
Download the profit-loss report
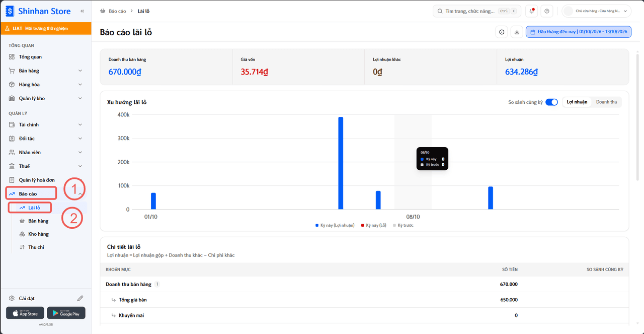click(517, 32)
